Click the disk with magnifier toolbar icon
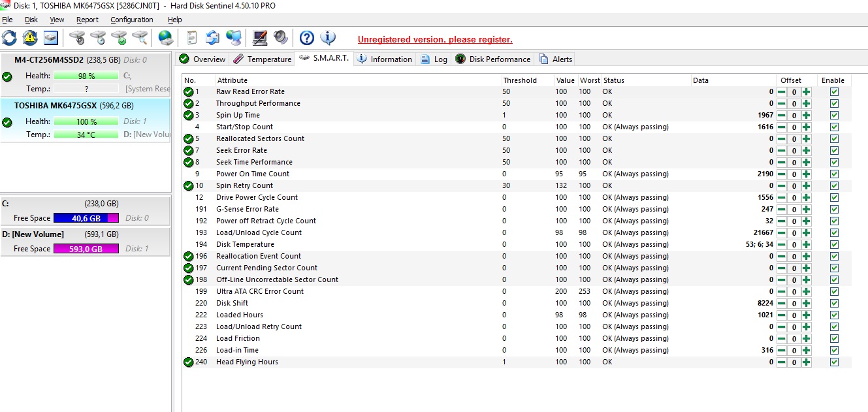Screen dimensions: 868x412 tap(140, 38)
